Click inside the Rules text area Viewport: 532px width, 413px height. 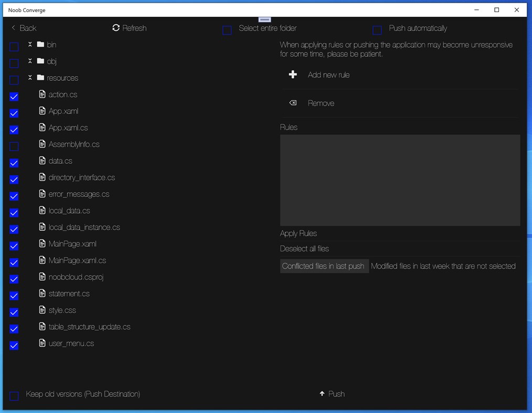(400, 180)
